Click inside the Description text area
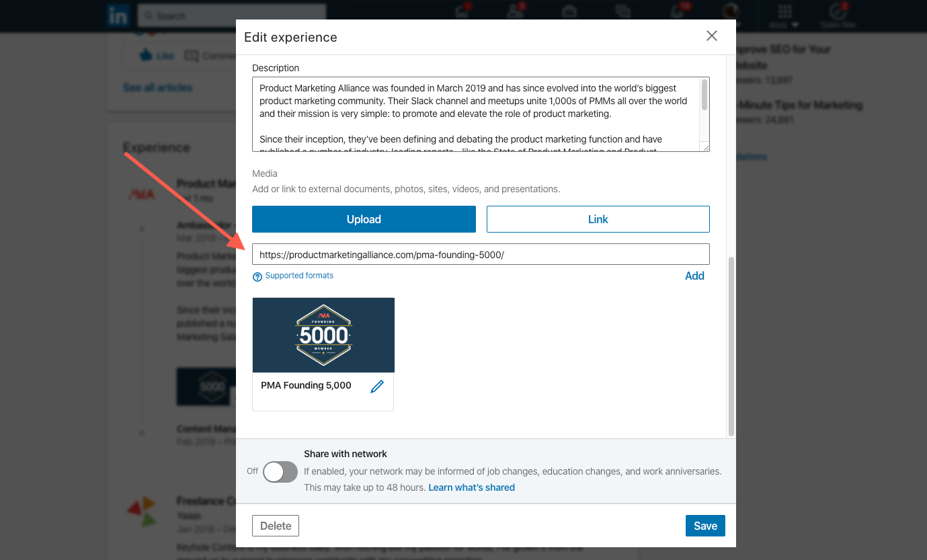 click(475, 114)
